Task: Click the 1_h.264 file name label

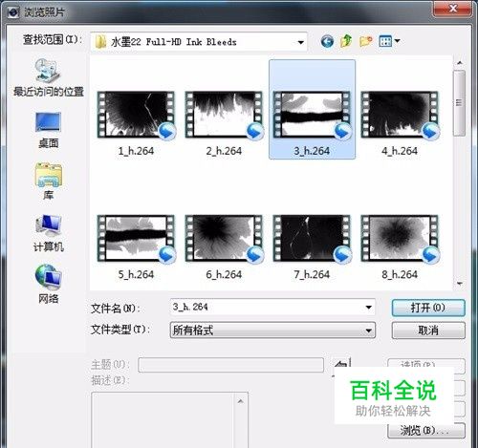Action: click(136, 151)
